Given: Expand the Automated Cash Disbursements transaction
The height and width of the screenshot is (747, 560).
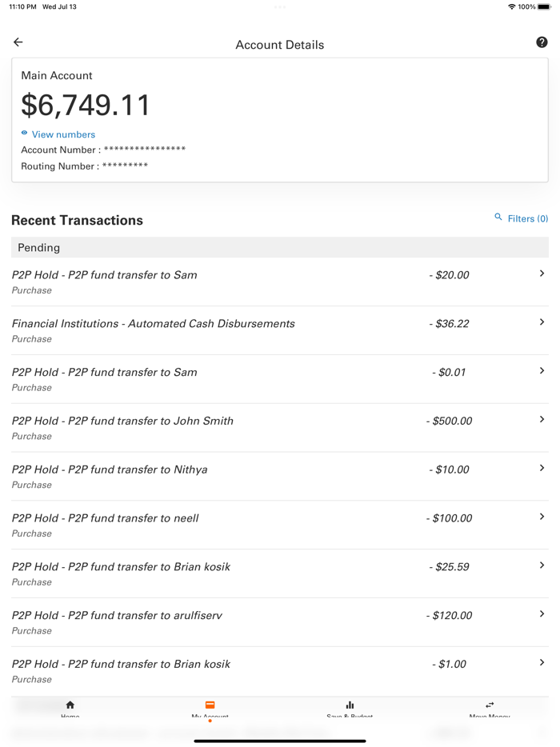Looking at the screenshot, I should (x=542, y=322).
